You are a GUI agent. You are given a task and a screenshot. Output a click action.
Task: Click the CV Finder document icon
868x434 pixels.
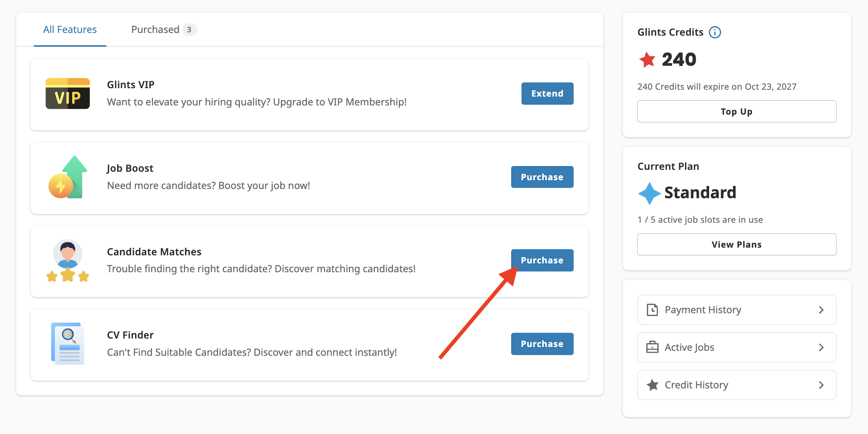pos(68,344)
